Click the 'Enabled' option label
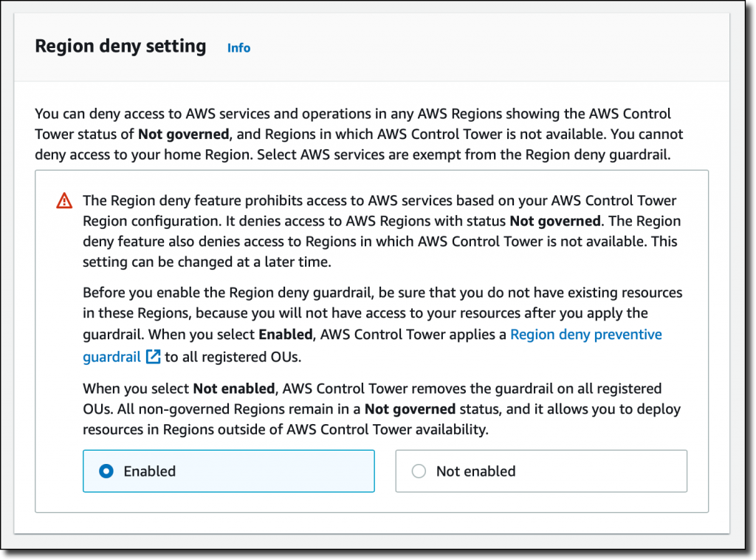The width and height of the screenshot is (756, 560). (149, 471)
